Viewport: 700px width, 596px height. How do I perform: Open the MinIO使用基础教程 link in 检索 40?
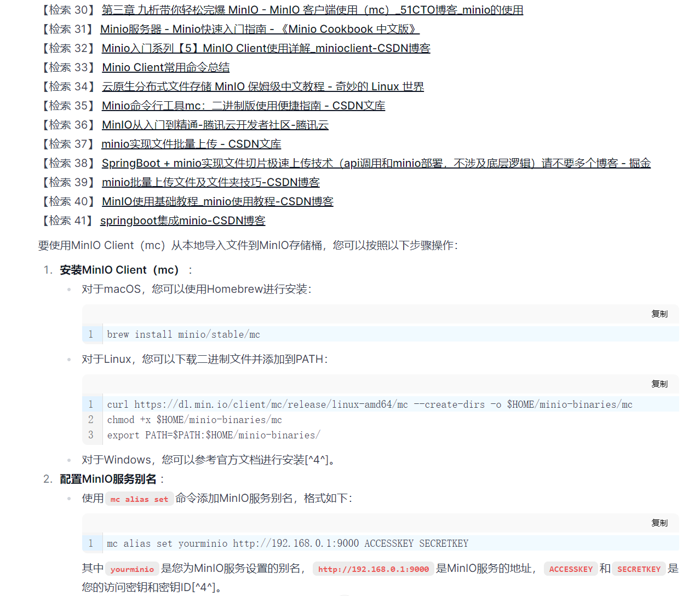(x=217, y=201)
